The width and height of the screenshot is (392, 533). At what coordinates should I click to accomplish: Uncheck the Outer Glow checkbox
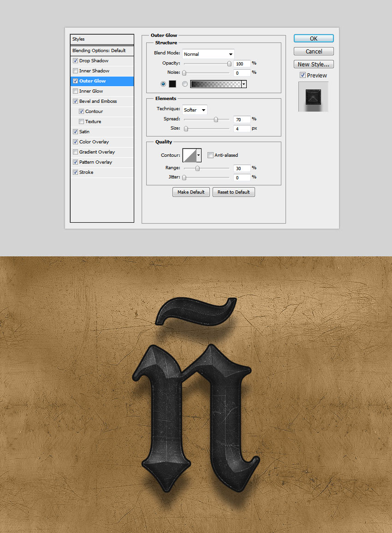(76, 81)
